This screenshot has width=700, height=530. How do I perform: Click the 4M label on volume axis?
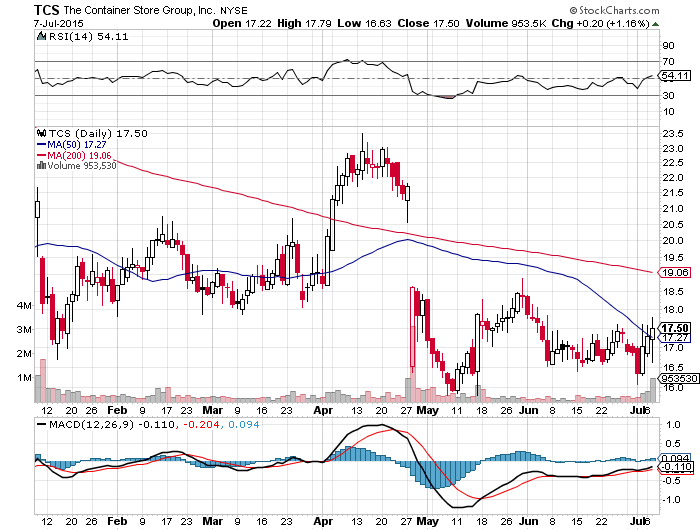point(24,306)
